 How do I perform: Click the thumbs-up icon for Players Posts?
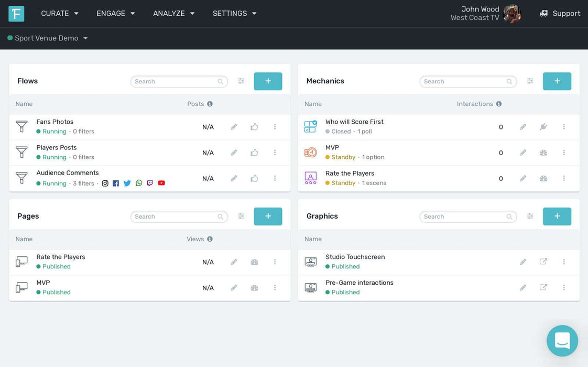[254, 153]
